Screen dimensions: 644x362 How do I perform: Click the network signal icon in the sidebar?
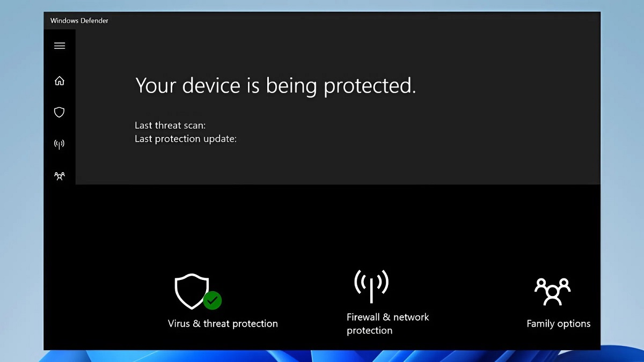pos(60,144)
